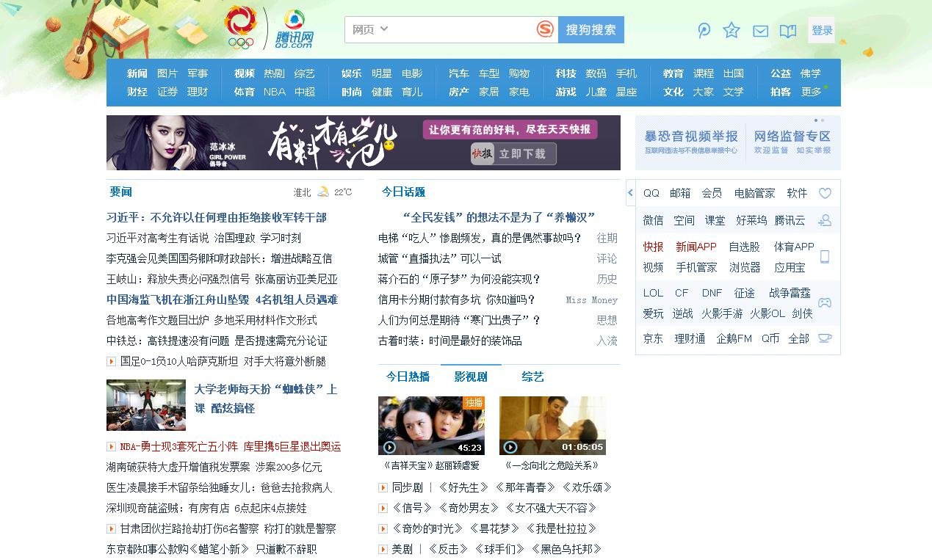This screenshot has width=932, height=560.
Task: Click the video icon before 《信号》
Action: pos(383,508)
